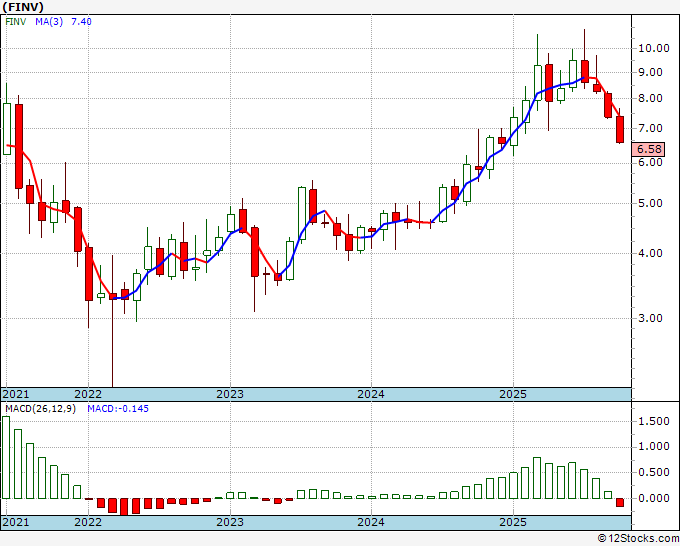Select the 10.00 price axis label
This screenshot has height=546, width=680.
654,48
